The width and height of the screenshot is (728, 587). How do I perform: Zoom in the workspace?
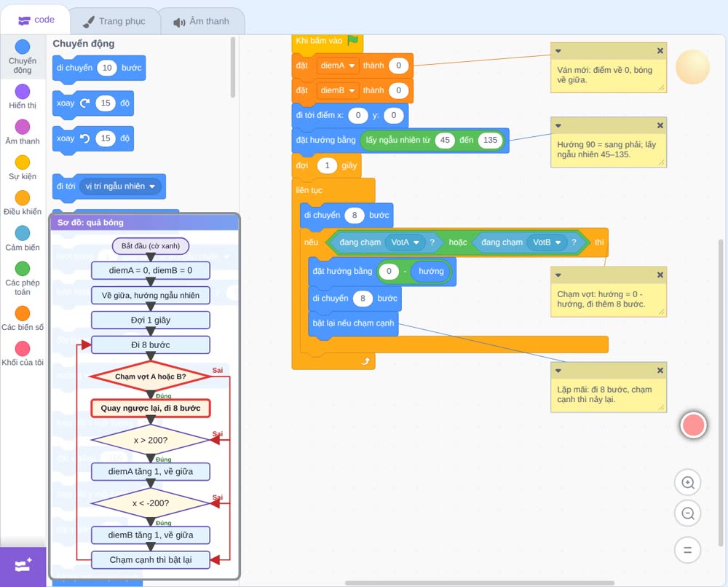click(x=688, y=483)
